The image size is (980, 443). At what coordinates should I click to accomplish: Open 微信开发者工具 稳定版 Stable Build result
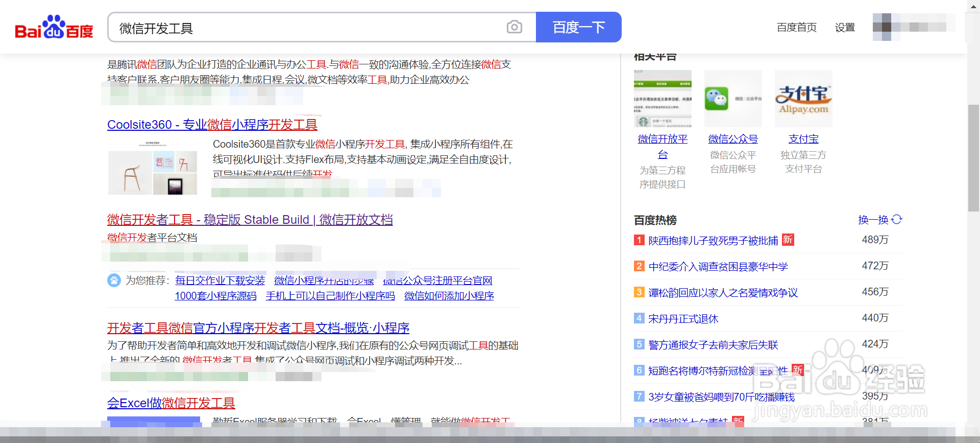click(x=250, y=220)
